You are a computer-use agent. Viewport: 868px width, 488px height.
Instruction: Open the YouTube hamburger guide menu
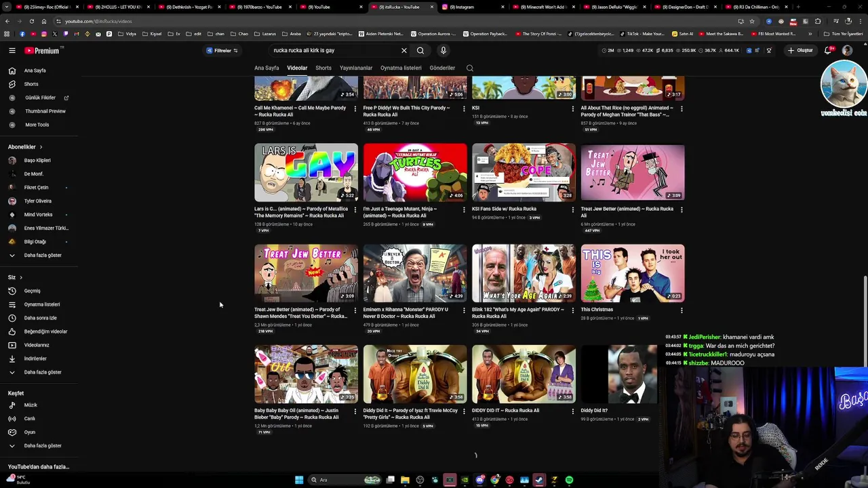coord(12,50)
